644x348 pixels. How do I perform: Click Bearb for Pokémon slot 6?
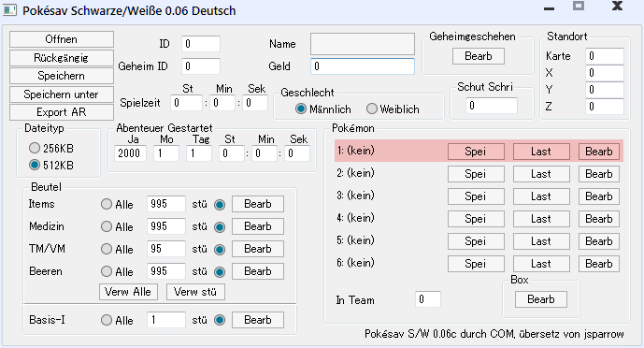click(x=599, y=264)
